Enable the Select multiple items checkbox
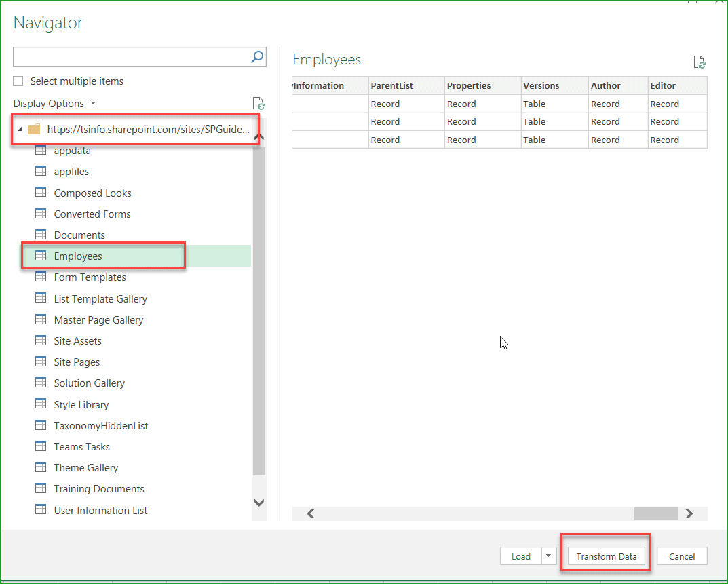The height and width of the screenshot is (584, 728). (x=18, y=81)
